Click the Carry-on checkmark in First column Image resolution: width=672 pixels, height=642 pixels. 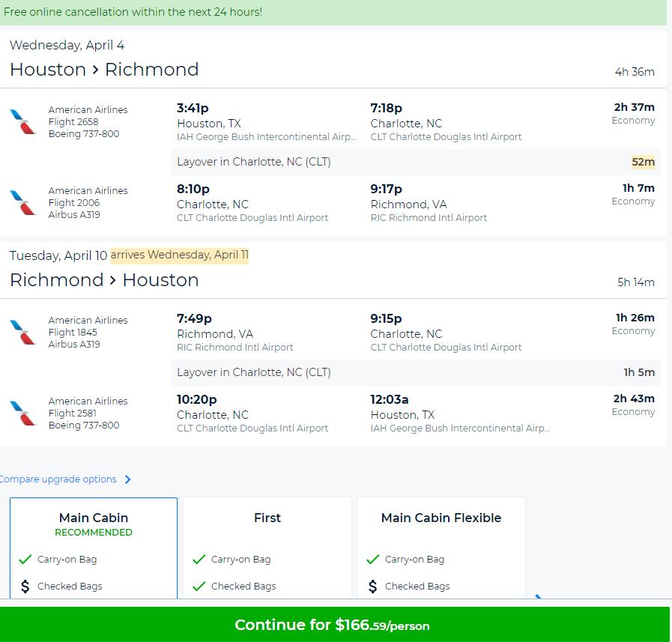tap(199, 559)
